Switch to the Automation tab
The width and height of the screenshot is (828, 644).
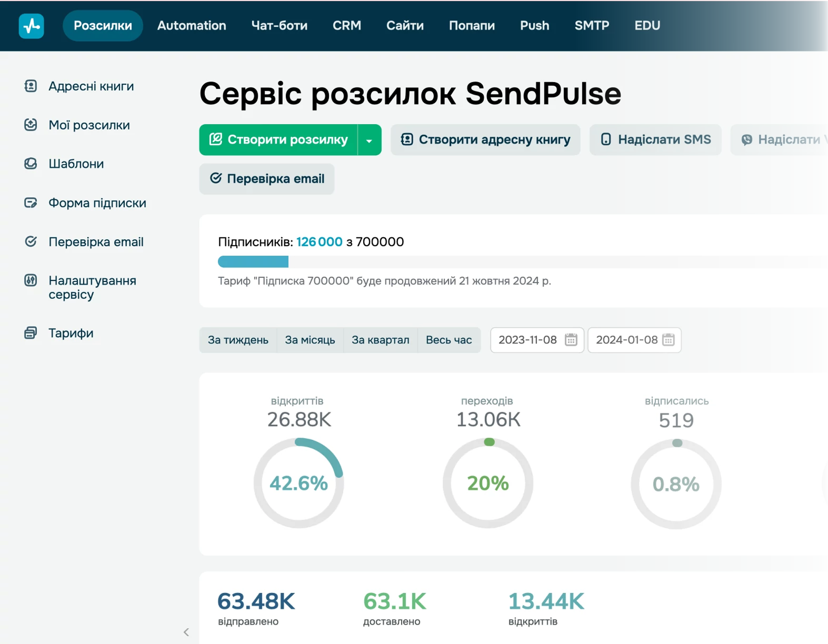coord(192,26)
